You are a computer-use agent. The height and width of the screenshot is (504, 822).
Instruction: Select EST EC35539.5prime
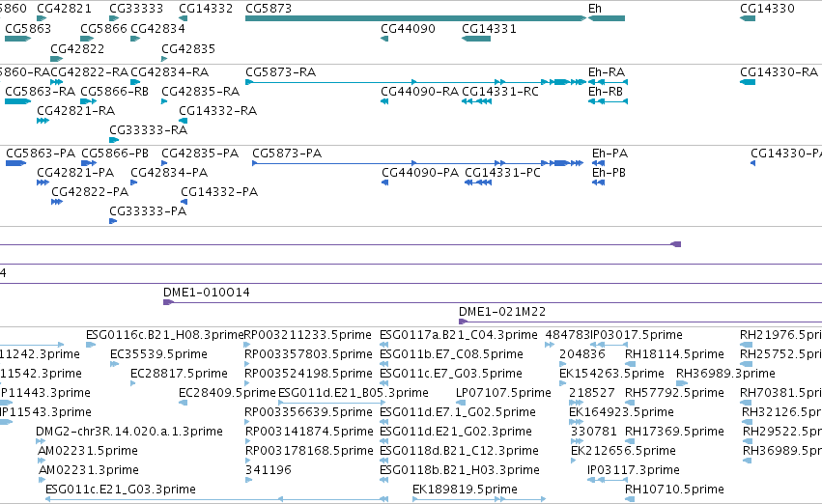click(x=114, y=364)
